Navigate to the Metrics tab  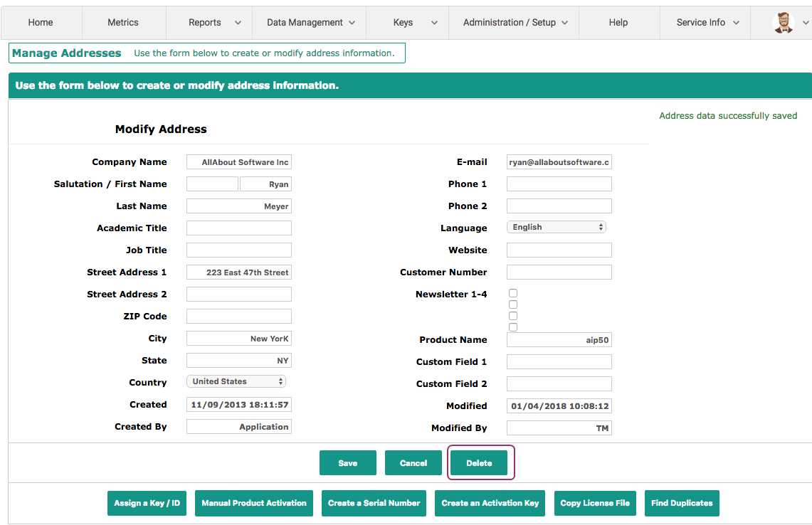click(x=123, y=22)
